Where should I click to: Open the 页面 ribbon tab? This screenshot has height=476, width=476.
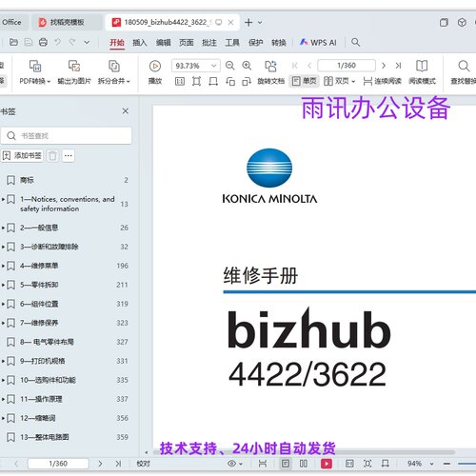pyautogui.click(x=187, y=43)
